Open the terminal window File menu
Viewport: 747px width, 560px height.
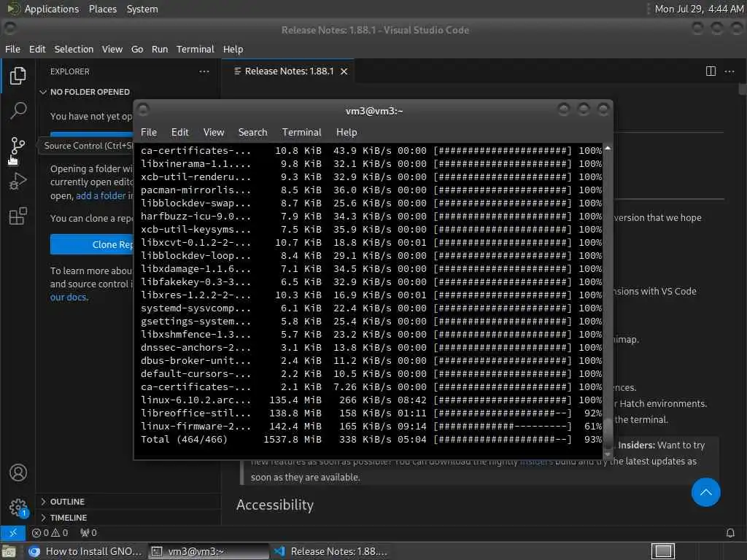[149, 133]
